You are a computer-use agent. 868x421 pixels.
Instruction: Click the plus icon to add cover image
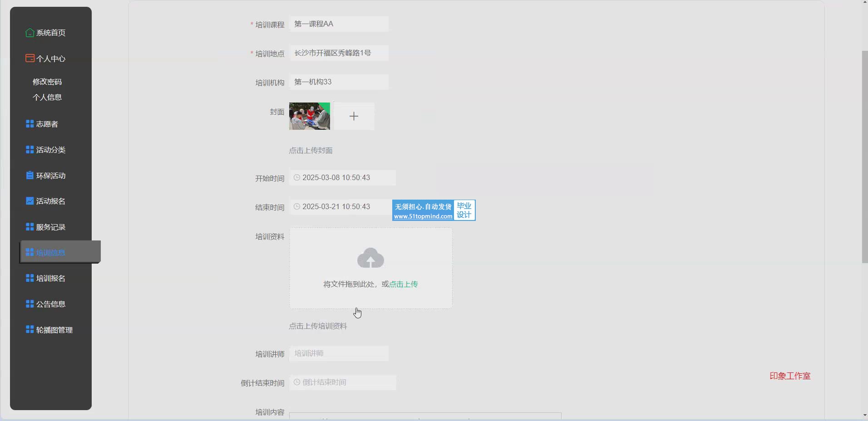pos(354,116)
